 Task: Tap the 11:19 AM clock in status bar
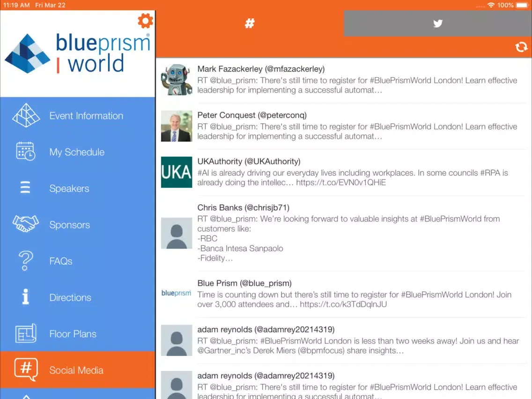tap(16, 5)
